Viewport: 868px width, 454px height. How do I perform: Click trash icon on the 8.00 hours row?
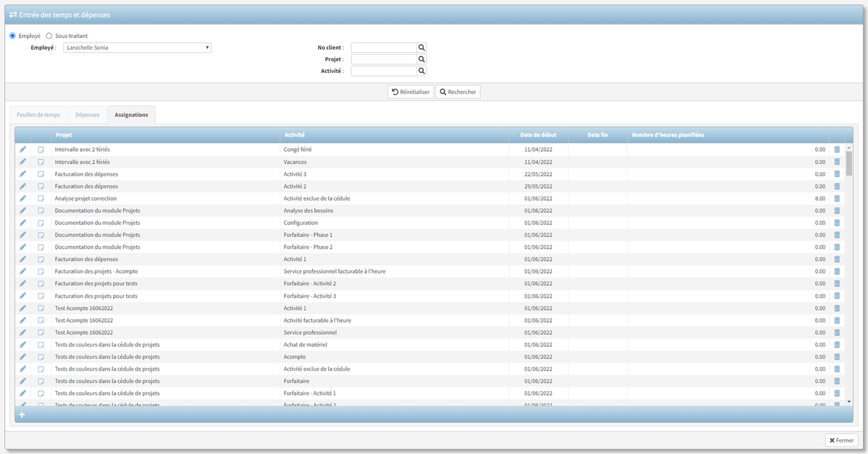pos(837,198)
